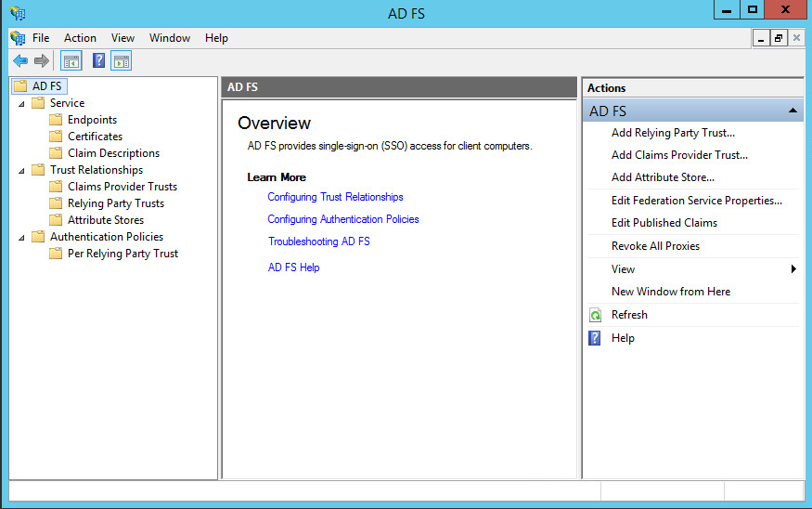Collapse the Trust Relationships tree node

21,171
